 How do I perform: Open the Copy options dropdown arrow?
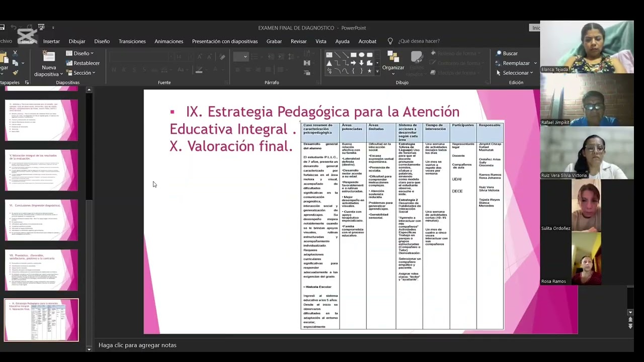coord(23,63)
